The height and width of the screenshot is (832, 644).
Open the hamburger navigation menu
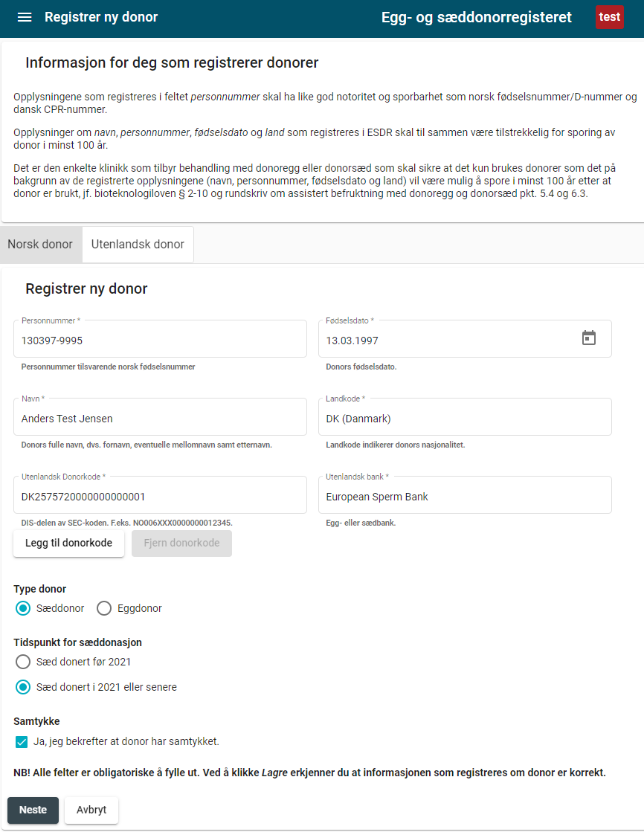(x=25, y=17)
